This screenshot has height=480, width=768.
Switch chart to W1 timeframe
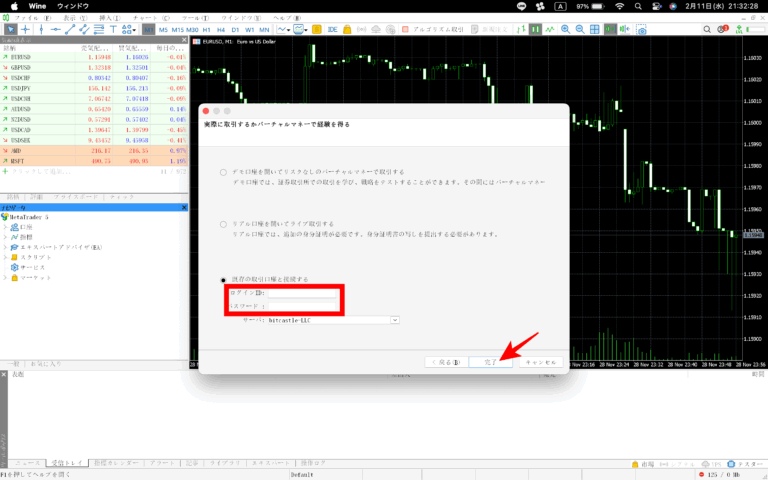pos(250,29)
